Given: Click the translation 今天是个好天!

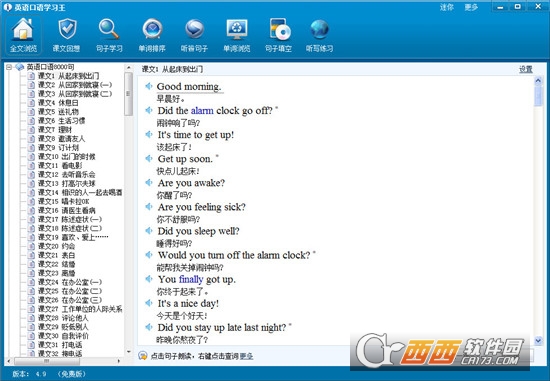Looking at the screenshot, I should [182, 316].
